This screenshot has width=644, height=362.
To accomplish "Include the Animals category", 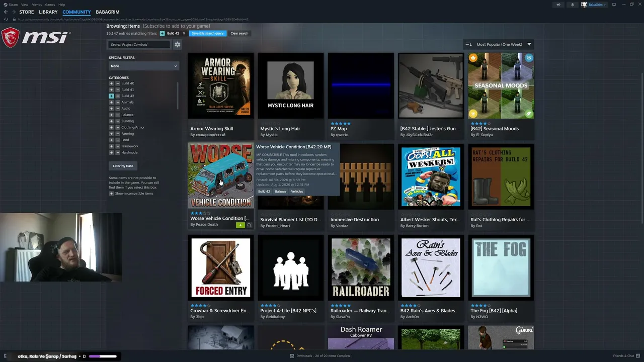I will pos(111,102).
